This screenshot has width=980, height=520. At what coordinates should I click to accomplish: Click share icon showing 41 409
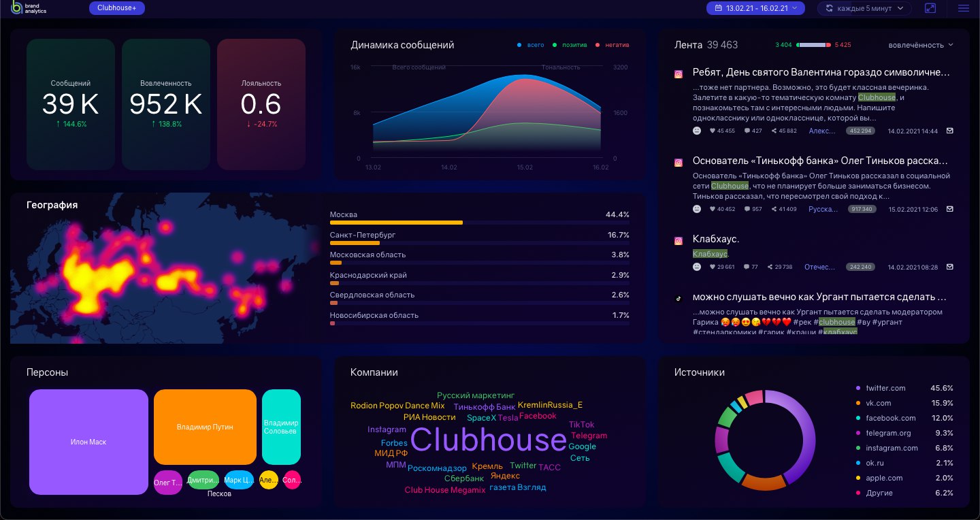tap(774, 209)
